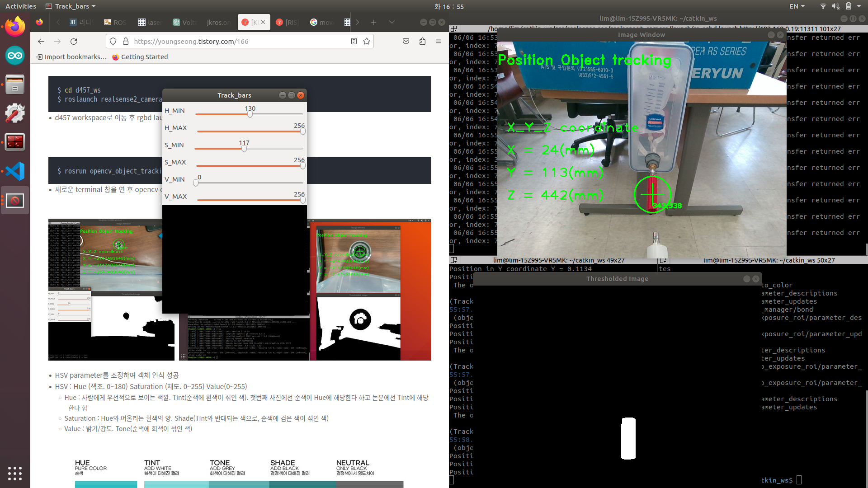Show applications grid in dock
This screenshot has width=868, height=488.
pyautogui.click(x=15, y=473)
